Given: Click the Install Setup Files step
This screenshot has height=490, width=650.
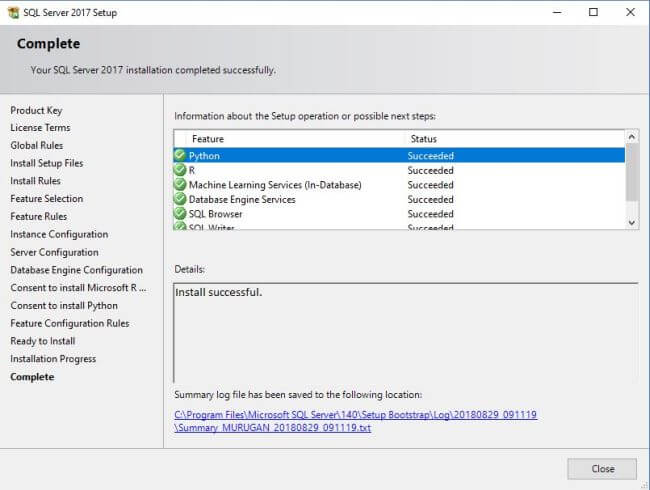Looking at the screenshot, I should point(46,163).
